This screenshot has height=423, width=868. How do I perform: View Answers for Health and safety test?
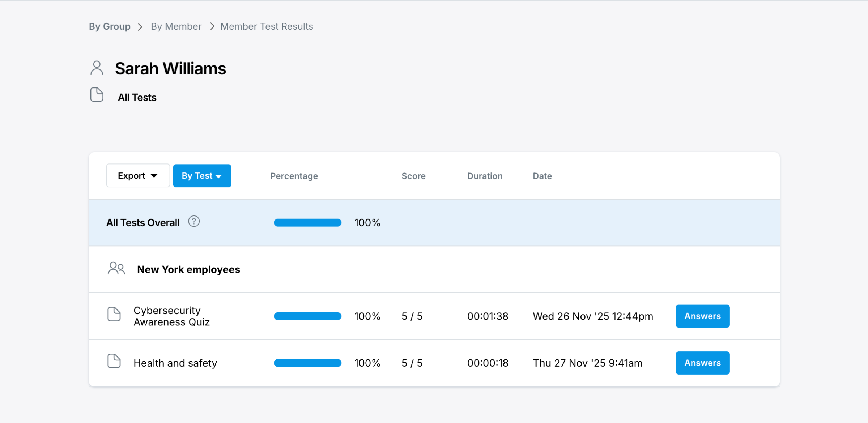pos(702,363)
